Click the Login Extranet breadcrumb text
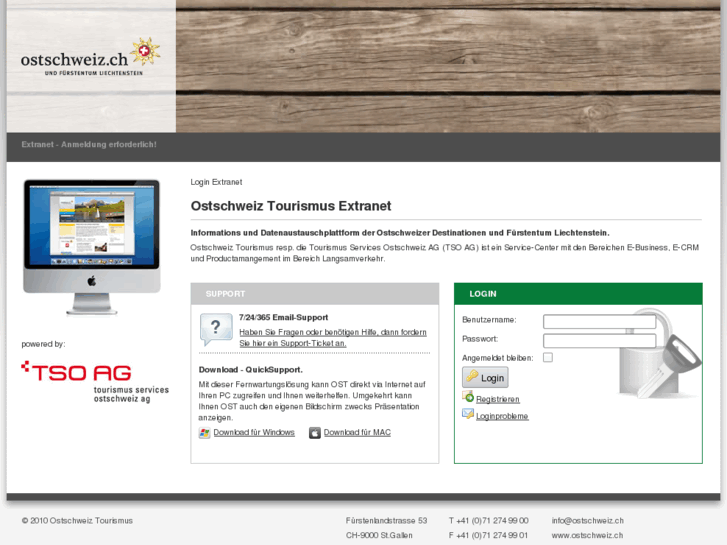727x545 pixels. pos(216,182)
